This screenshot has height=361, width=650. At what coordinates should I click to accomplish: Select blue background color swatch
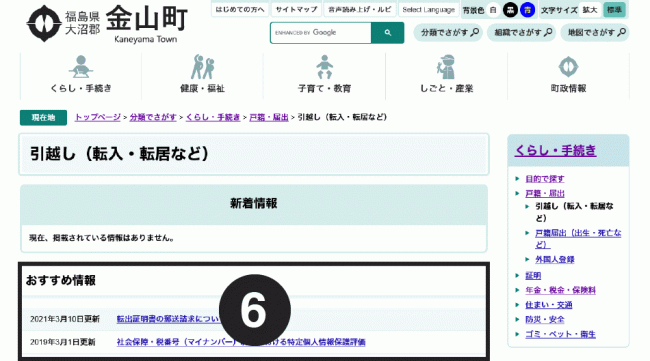point(527,10)
